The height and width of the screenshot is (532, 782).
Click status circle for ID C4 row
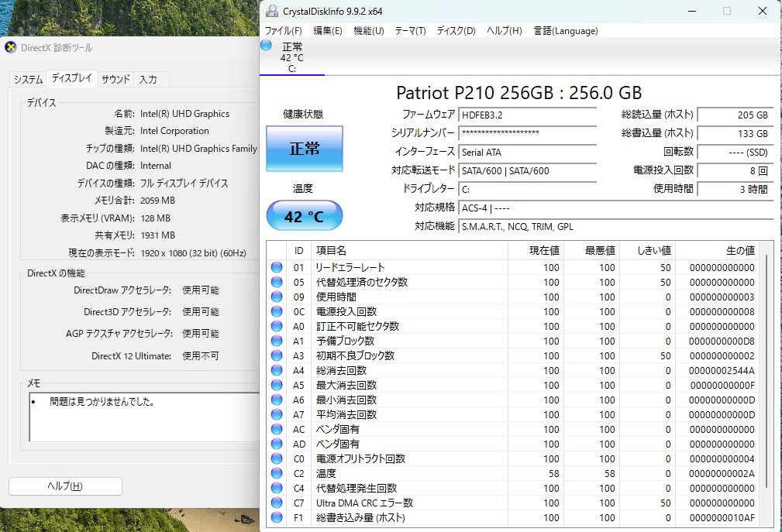tap(277, 488)
